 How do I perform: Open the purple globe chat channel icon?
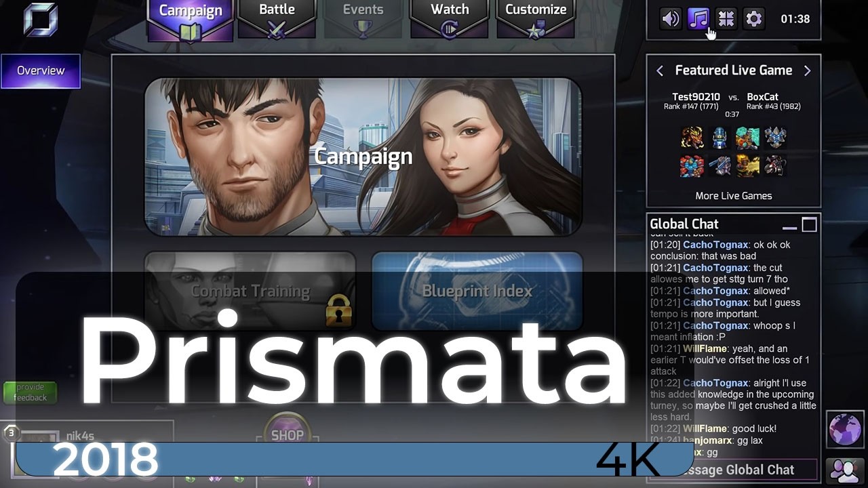[844, 430]
